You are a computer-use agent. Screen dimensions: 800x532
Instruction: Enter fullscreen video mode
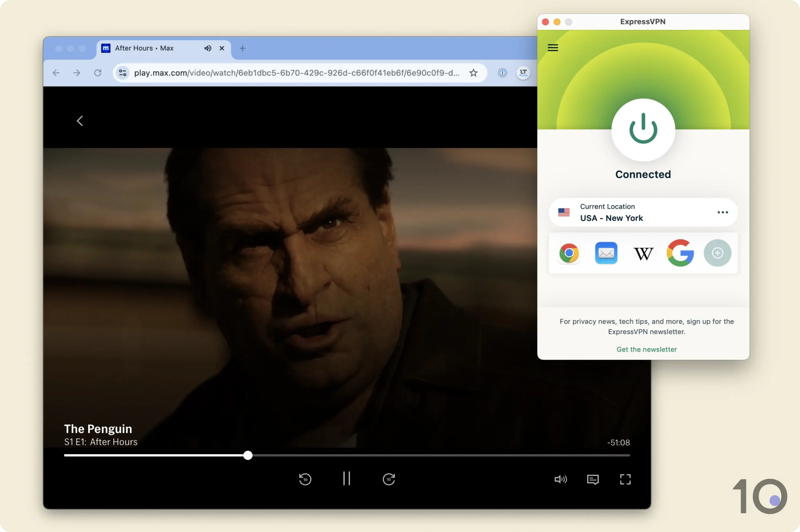coord(625,479)
